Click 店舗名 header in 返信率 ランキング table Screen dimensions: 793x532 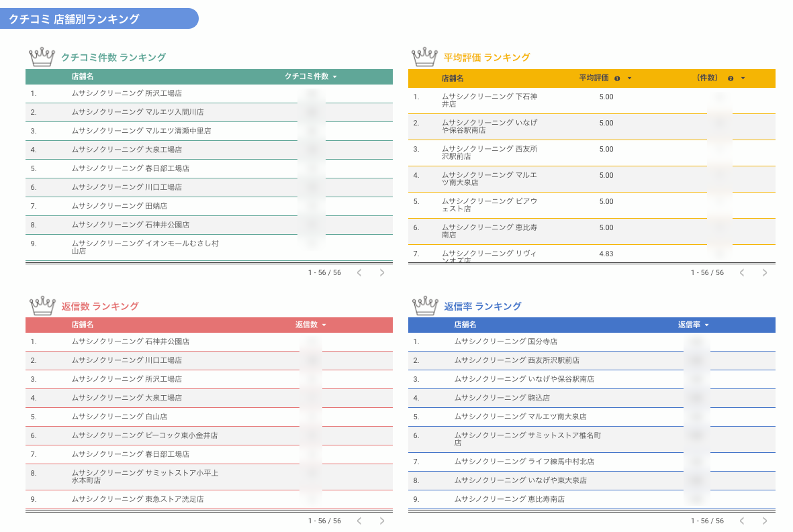[x=465, y=325]
